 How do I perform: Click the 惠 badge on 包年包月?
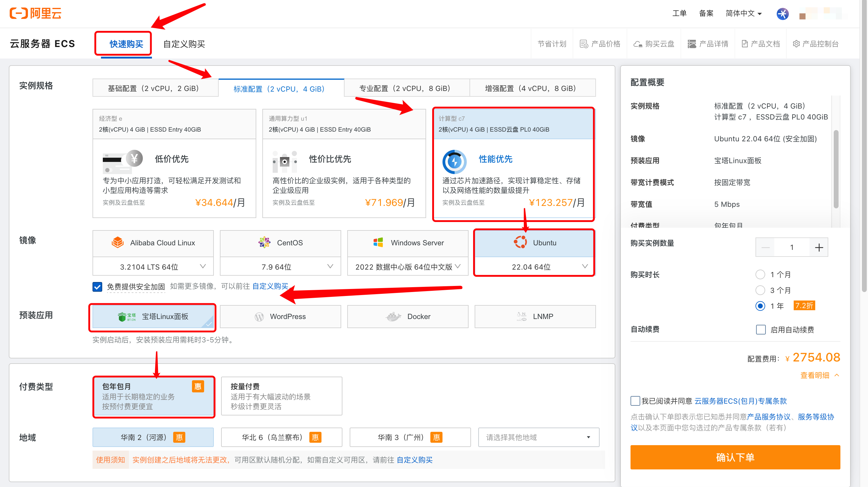point(198,387)
